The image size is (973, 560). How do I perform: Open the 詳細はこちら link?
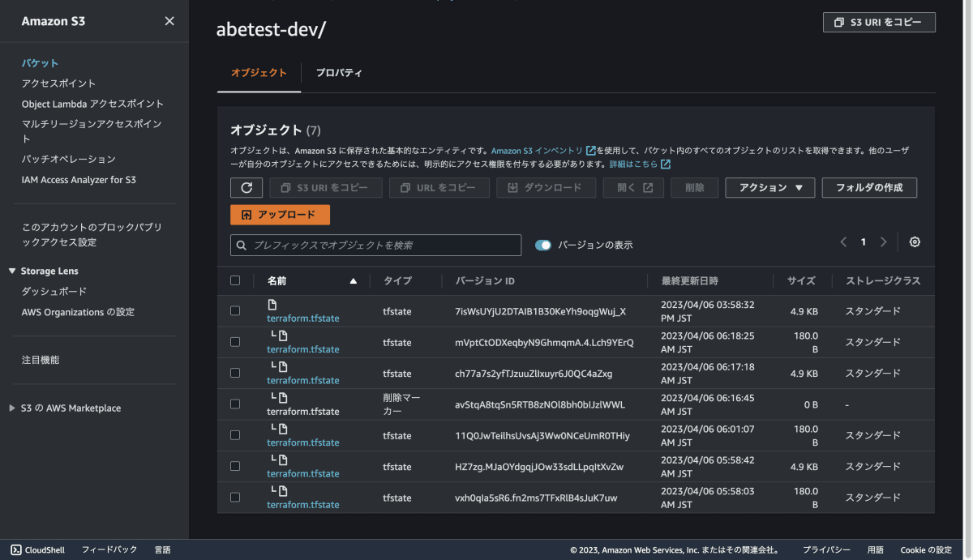pyautogui.click(x=633, y=164)
